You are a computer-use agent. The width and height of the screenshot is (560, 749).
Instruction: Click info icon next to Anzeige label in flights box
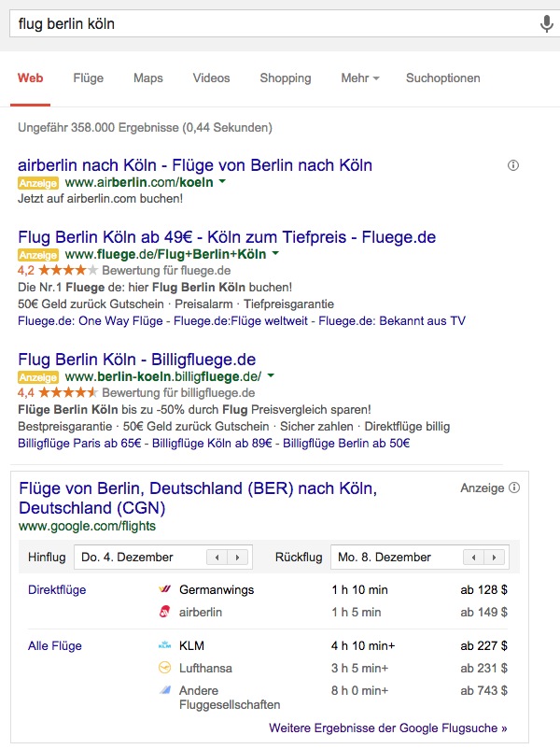514,488
